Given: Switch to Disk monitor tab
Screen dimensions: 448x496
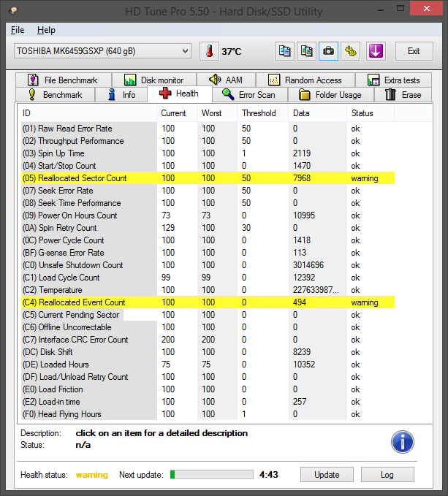Looking at the screenshot, I should coord(154,80).
